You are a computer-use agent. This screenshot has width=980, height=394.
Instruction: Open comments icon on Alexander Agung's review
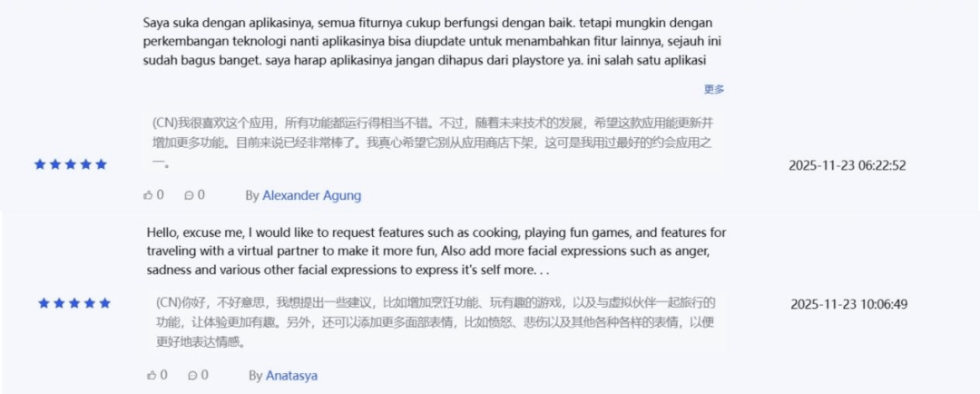pyautogui.click(x=190, y=195)
